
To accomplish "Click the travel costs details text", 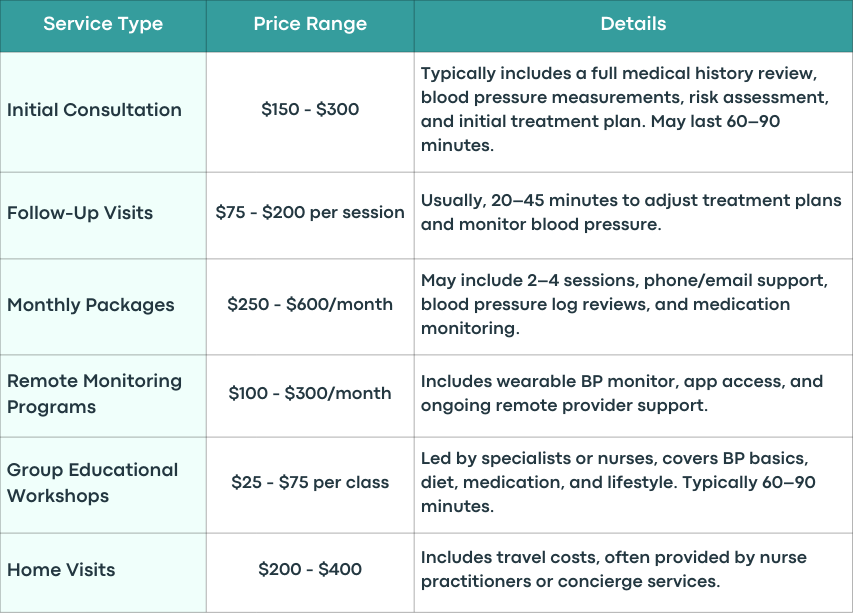I will (x=614, y=569).
